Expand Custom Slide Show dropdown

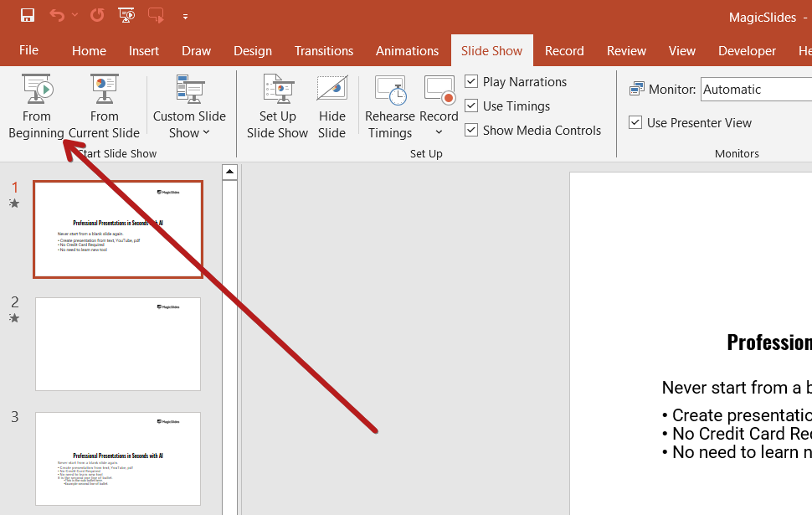point(189,106)
